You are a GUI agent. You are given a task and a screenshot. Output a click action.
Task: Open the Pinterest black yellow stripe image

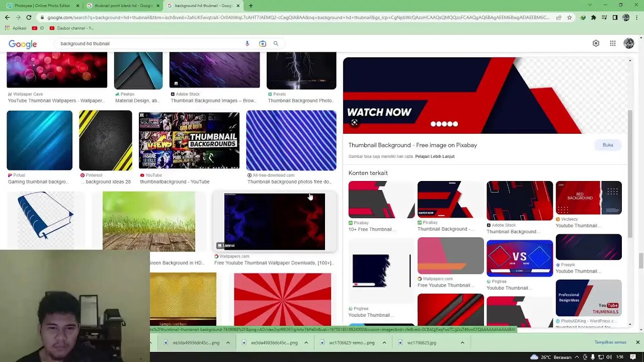pos(105,140)
